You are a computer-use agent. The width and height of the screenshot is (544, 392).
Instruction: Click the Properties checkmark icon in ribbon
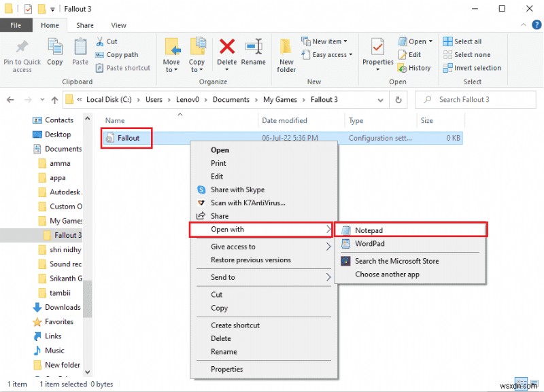(x=377, y=47)
